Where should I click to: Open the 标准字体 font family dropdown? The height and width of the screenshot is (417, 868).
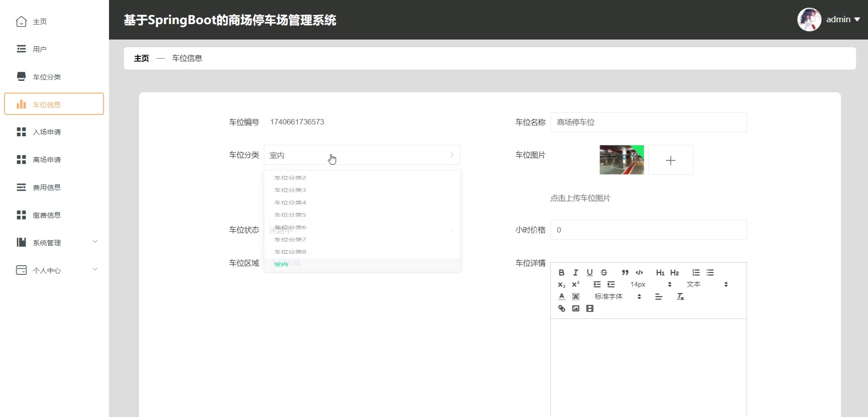point(617,297)
